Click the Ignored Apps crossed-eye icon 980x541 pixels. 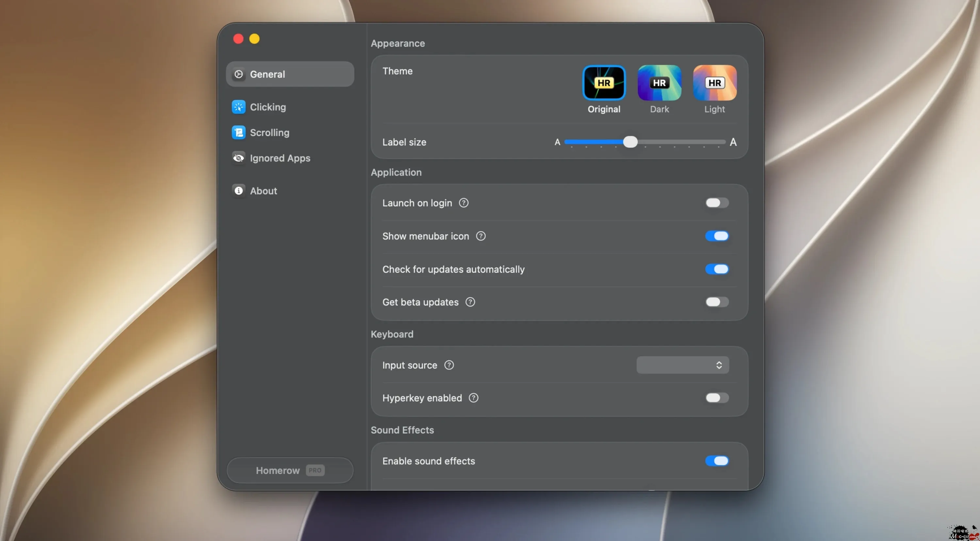[x=238, y=158]
